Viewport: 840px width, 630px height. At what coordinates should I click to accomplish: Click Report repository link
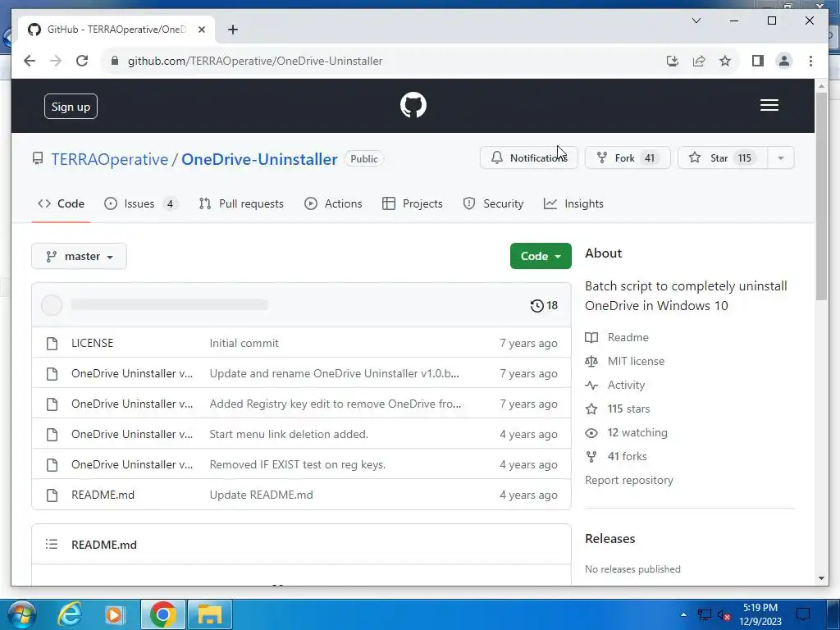pyautogui.click(x=629, y=480)
